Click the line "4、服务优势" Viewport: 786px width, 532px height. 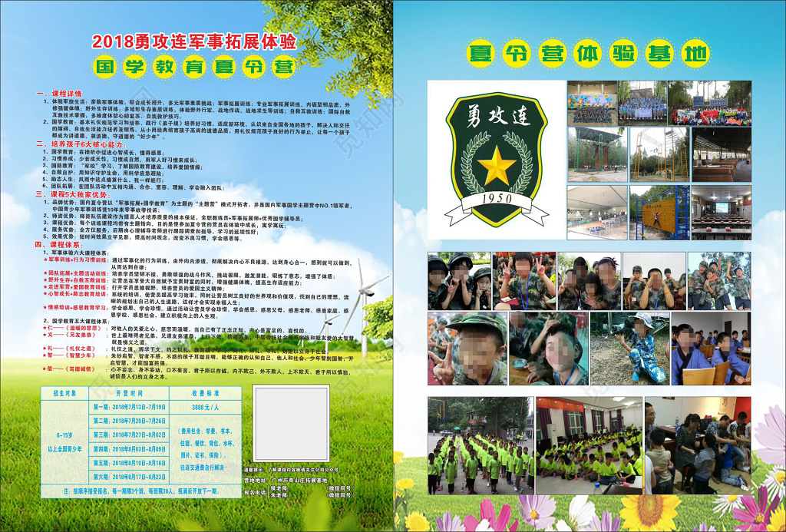(x=152, y=230)
